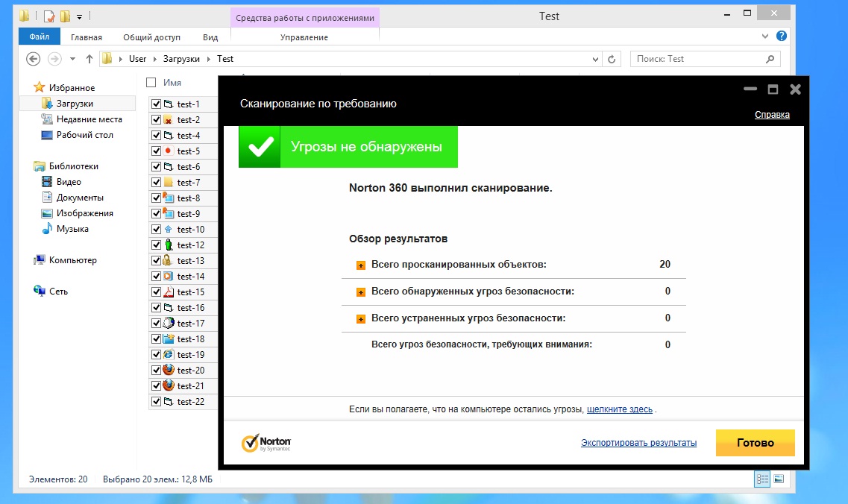
Task: Go forward with the Explorer forward arrow
Action: pos(54,59)
